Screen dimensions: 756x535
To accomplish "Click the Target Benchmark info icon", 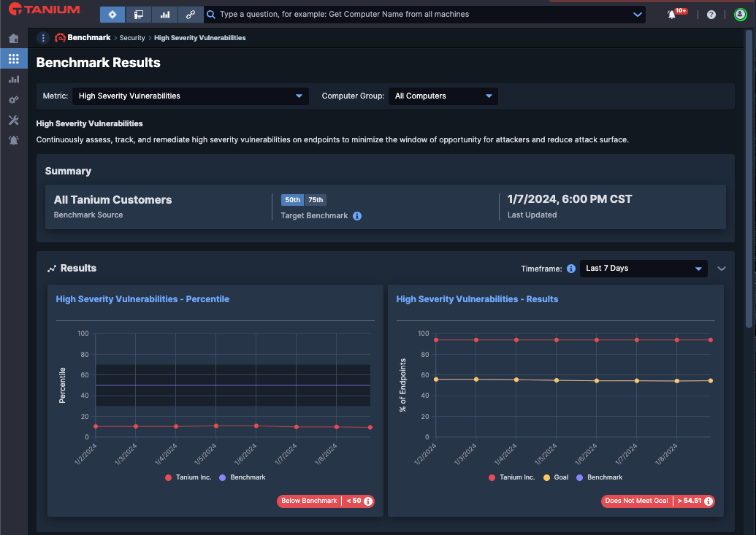I will click(356, 216).
